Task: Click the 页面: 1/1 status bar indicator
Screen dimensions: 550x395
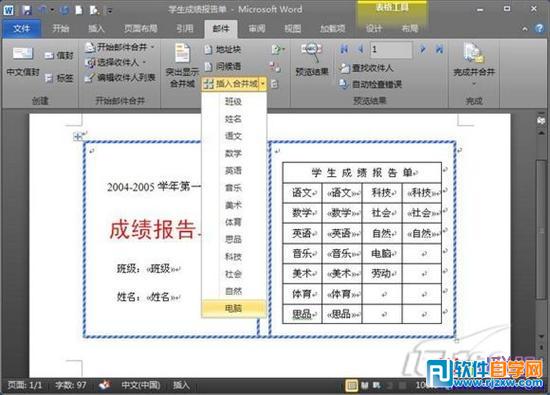Action: 25,385
